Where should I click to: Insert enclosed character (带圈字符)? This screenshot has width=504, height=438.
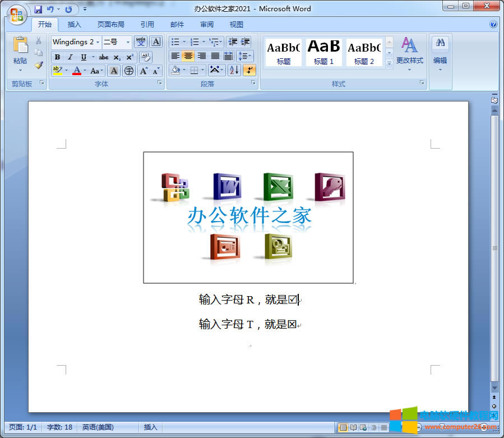coord(129,71)
